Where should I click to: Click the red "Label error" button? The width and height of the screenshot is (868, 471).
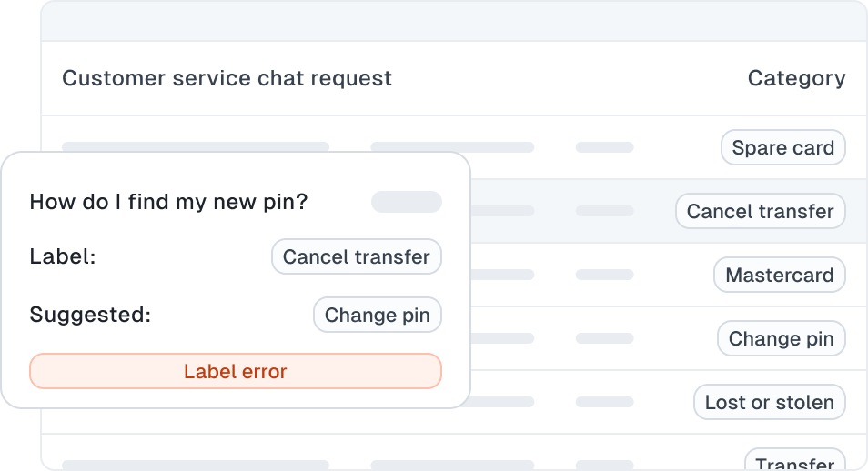pyautogui.click(x=236, y=371)
